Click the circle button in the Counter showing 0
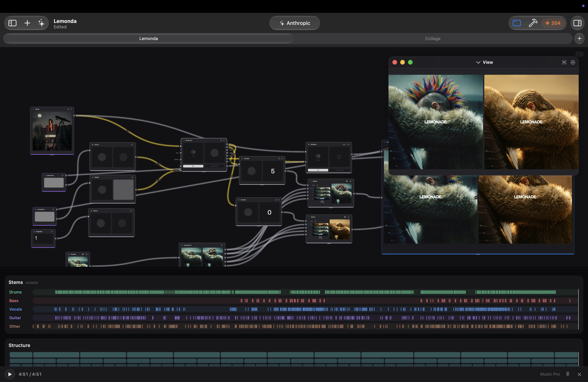 coord(248,212)
